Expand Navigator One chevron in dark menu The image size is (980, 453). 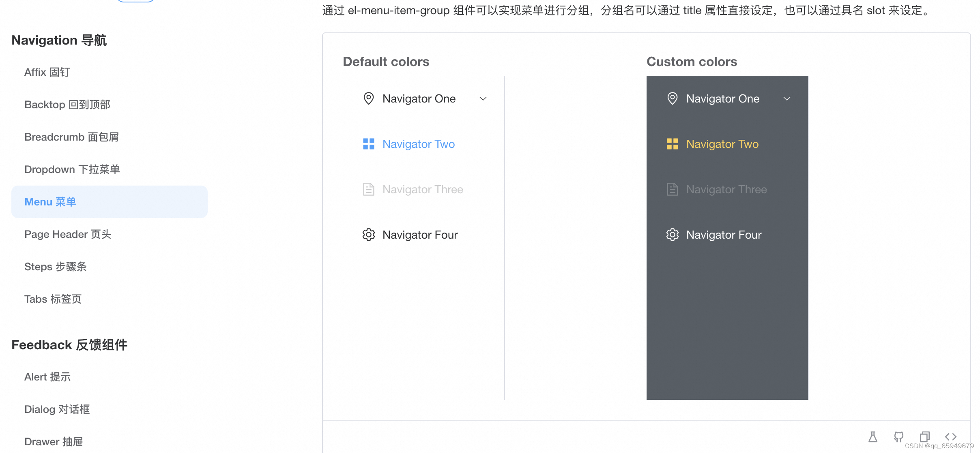787,98
